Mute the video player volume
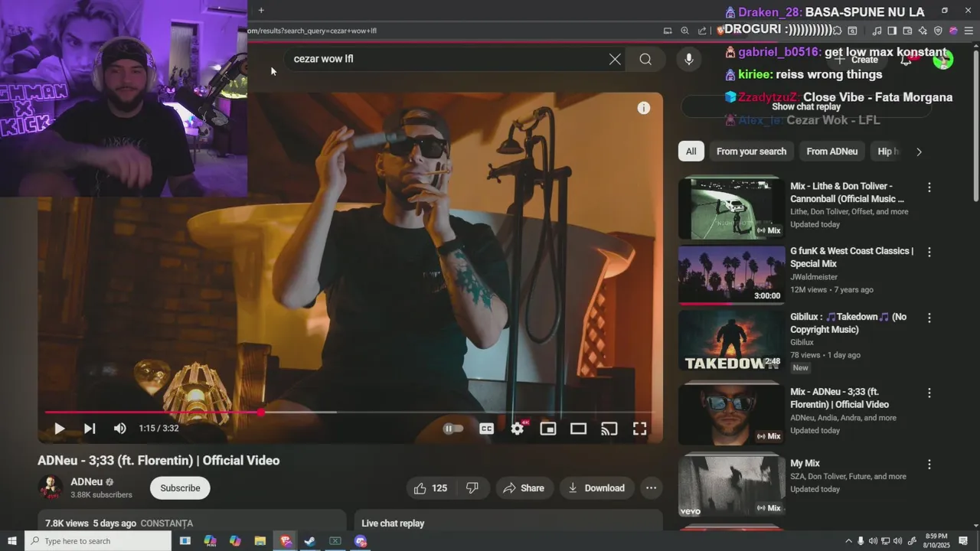This screenshot has width=980, height=551. pos(119,429)
